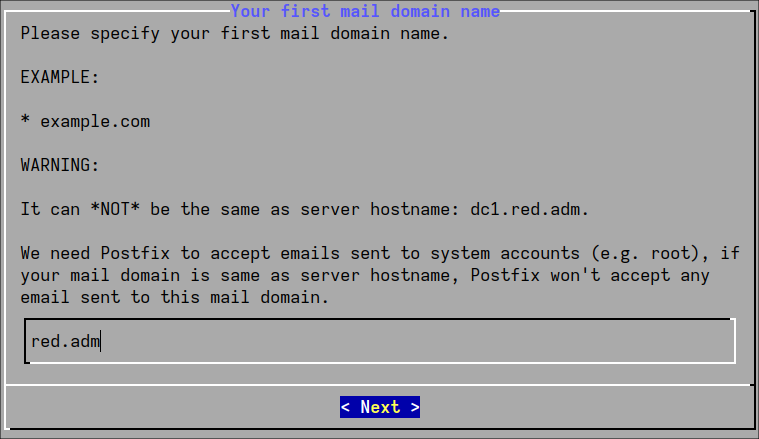Click the 'example.com' sample domain text
The image size is (759, 439).
95,121
